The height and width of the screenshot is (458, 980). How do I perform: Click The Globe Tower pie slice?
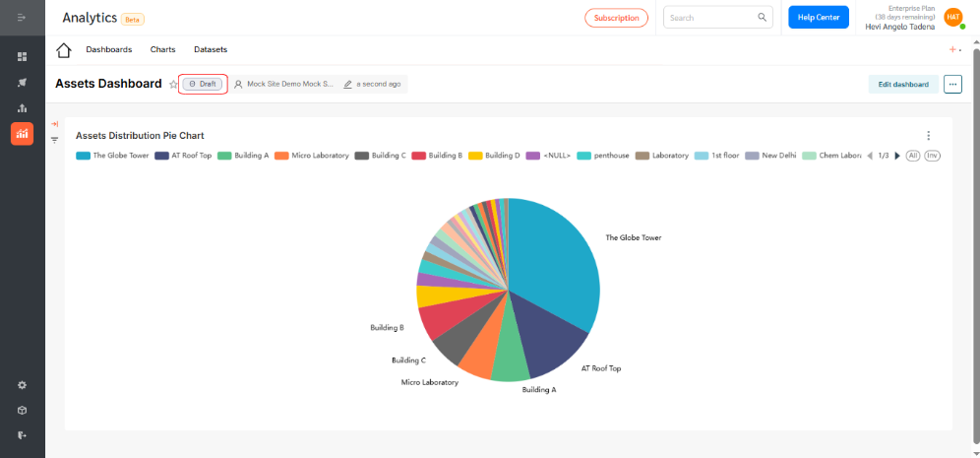[x=556, y=261]
